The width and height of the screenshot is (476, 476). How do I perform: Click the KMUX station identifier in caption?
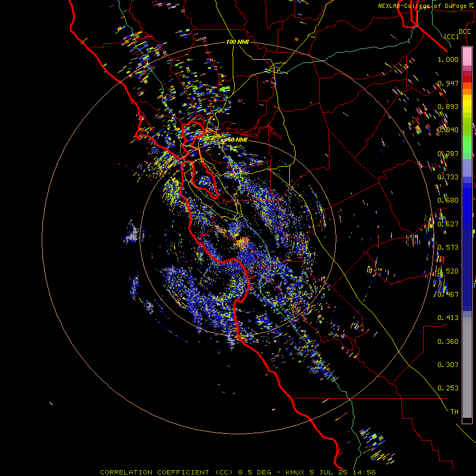point(295,472)
